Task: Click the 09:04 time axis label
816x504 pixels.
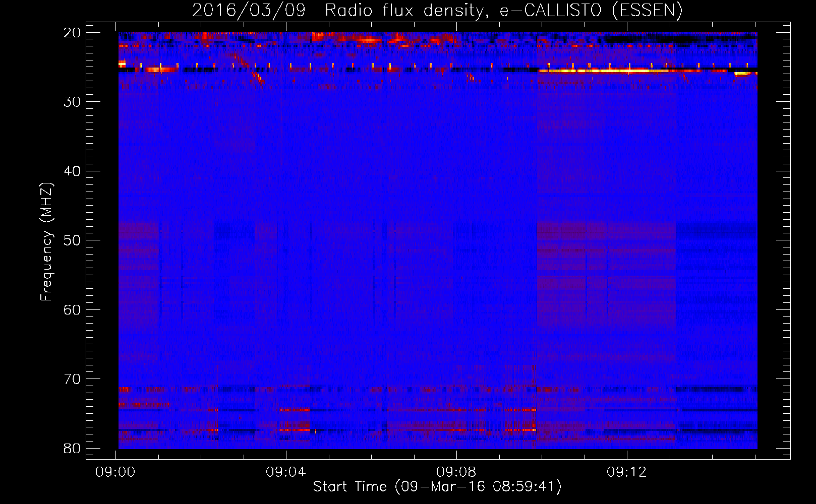Action: pos(286,472)
